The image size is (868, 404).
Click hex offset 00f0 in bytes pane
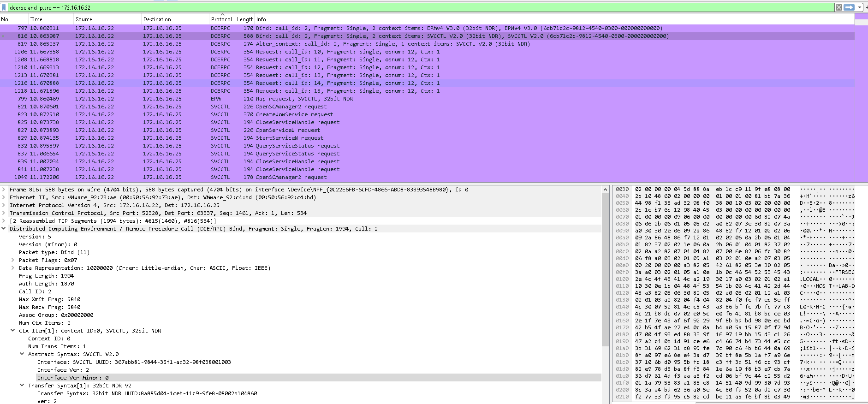(622, 272)
